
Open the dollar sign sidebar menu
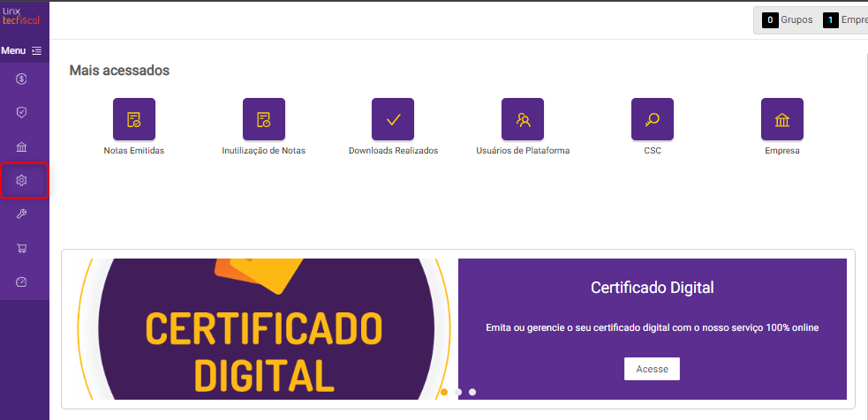(x=21, y=79)
